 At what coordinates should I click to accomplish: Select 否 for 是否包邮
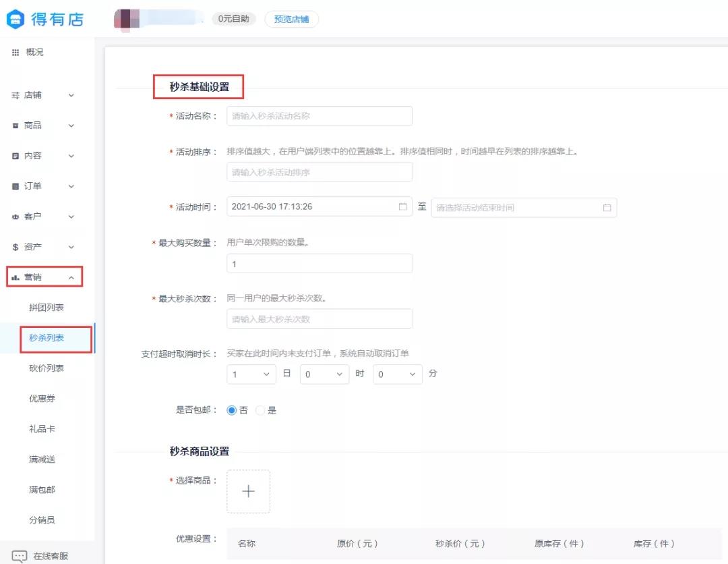pos(232,410)
